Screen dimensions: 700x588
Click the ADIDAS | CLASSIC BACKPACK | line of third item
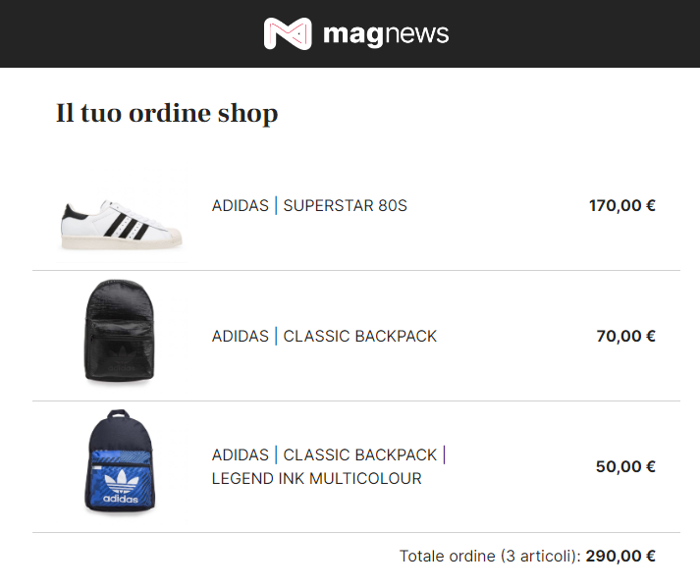pos(329,454)
